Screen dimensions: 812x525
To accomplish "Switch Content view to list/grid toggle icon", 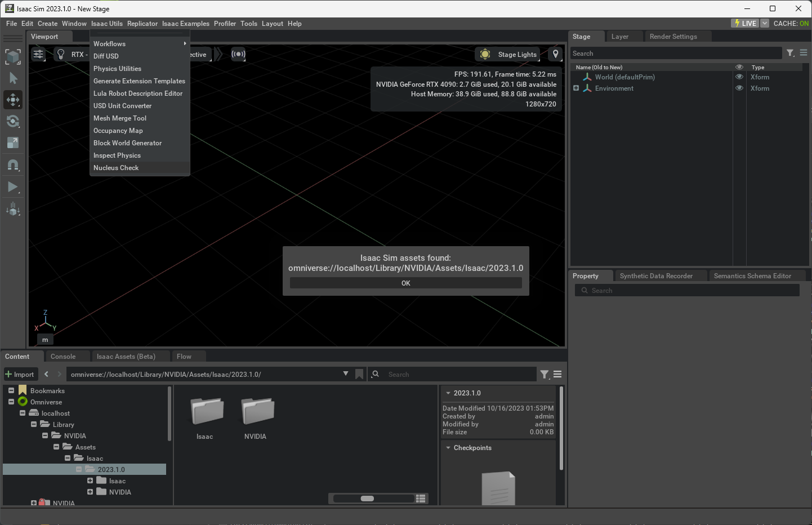I will pyautogui.click(x=421, y=499).
